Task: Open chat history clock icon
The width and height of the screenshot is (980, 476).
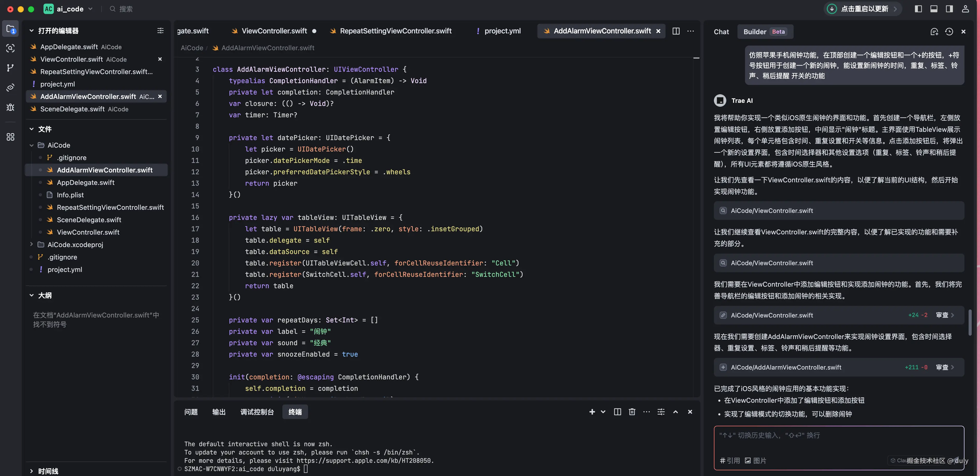Action: click(949, 32)
